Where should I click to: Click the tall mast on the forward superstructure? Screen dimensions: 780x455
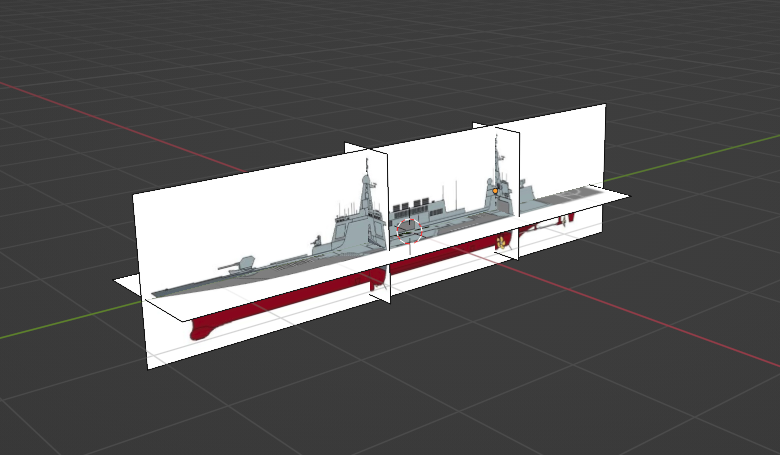[x=367, y=185]
